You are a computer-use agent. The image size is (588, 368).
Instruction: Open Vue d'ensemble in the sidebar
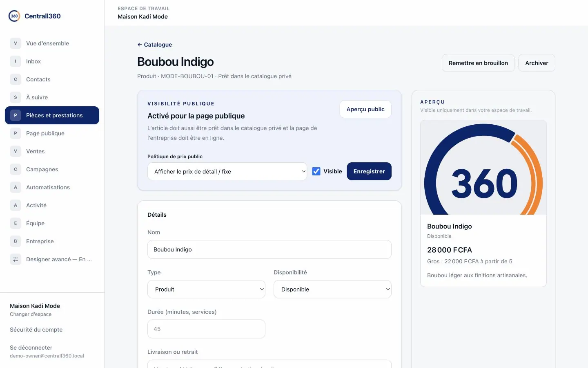(x=52, y=43)
